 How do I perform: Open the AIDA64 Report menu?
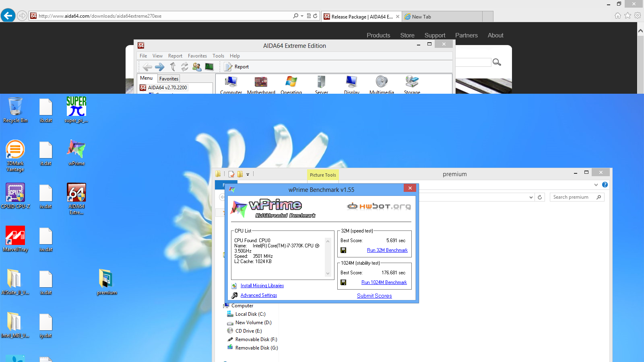coord(175,56)
